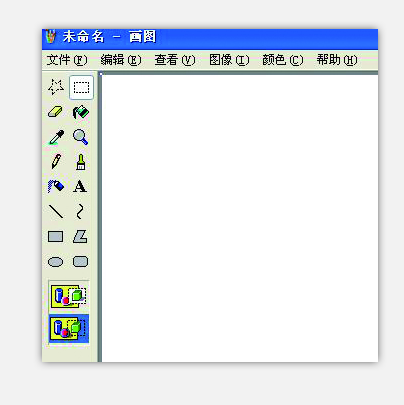The height and width of the screenshot is (405, 404).
Task: Choose the Eraser tool
Action: click(56, 112)
